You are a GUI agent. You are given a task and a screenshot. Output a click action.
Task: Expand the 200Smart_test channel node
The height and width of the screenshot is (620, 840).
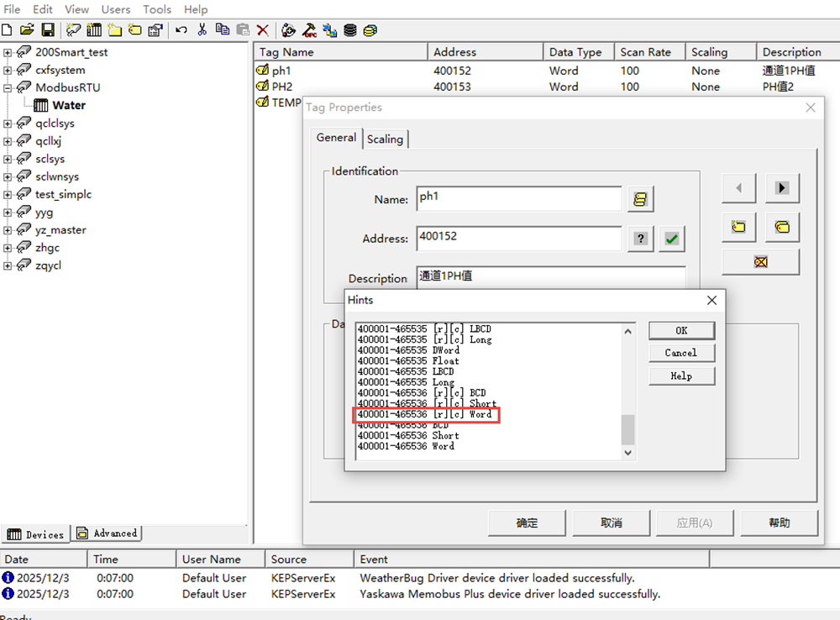[8, 53]
